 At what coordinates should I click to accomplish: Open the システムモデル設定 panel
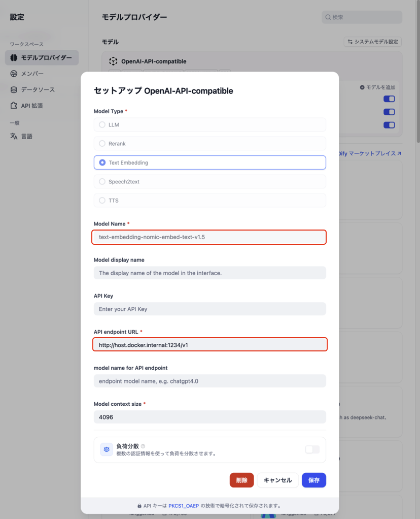372,42
